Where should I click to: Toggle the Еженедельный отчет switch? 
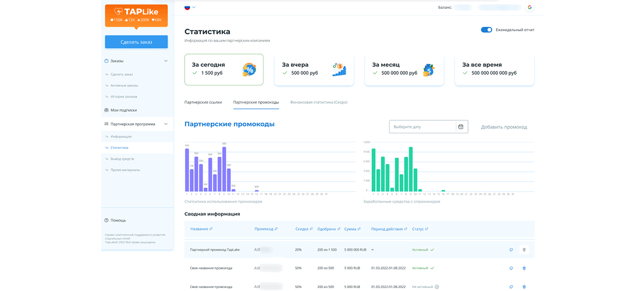tap(487, 30)
